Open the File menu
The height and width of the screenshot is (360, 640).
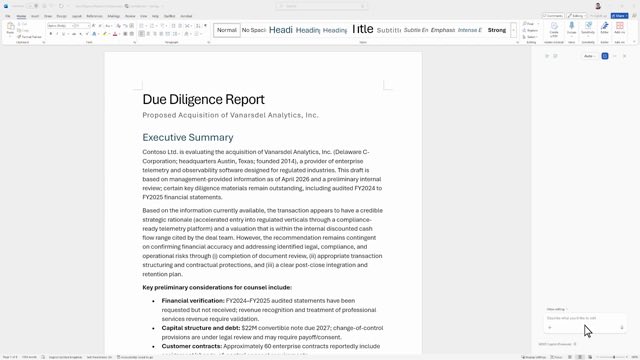[x=8, y=16]
